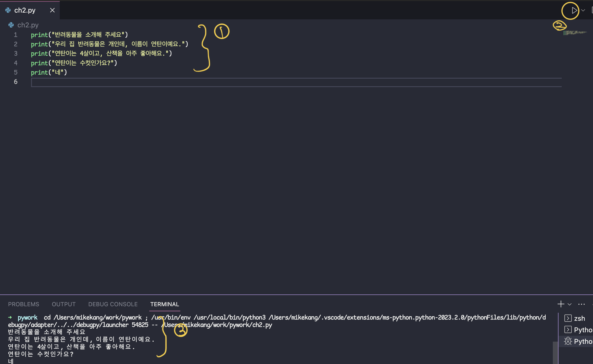
Task: Click line number 3 in gutter
Action: coord(16,53)
